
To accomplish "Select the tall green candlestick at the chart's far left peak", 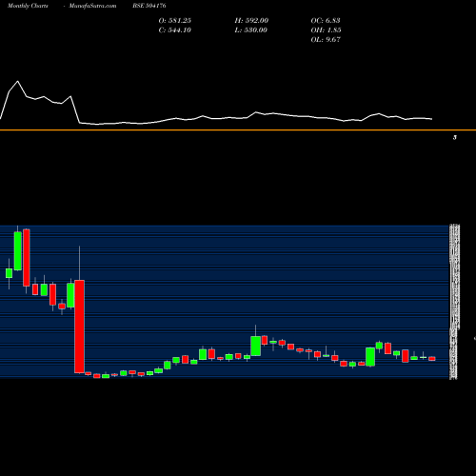I will coord(18,250).
